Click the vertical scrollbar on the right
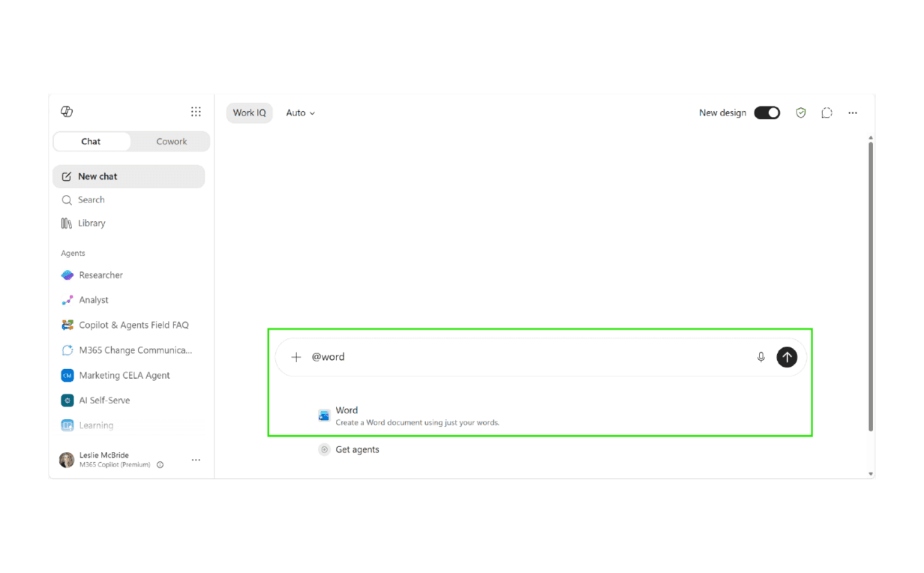 (871, 286)
